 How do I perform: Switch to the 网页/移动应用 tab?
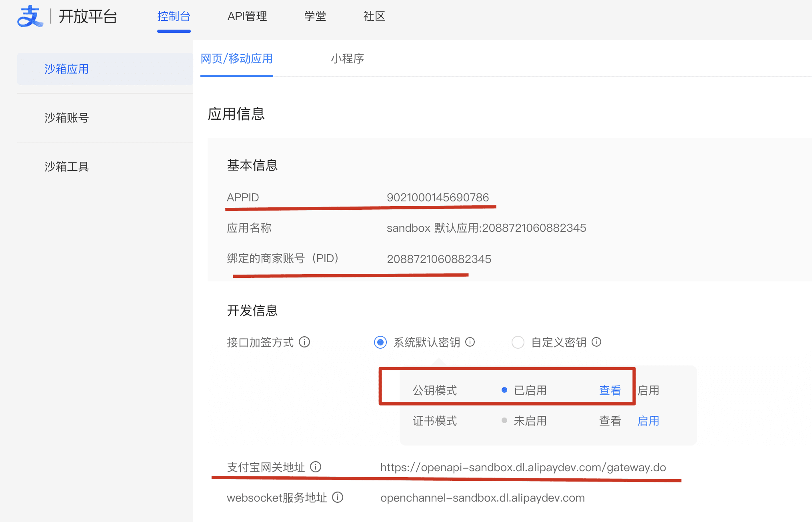pos(237,59)
